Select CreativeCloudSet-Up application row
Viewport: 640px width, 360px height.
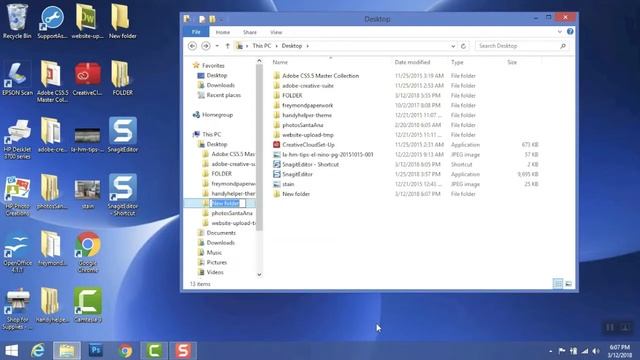pos(406,144)
